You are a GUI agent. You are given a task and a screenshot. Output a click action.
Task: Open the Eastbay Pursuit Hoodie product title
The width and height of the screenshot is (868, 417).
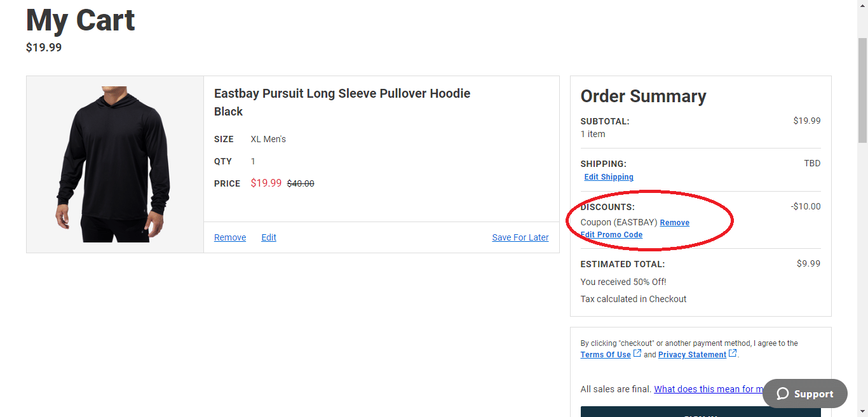pyautogui.click(x=342, y=94)
